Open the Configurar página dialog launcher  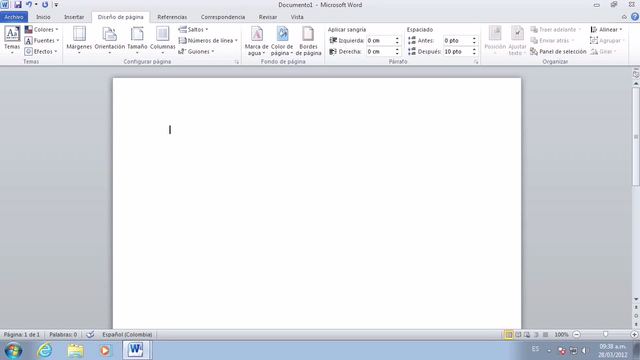236,62
